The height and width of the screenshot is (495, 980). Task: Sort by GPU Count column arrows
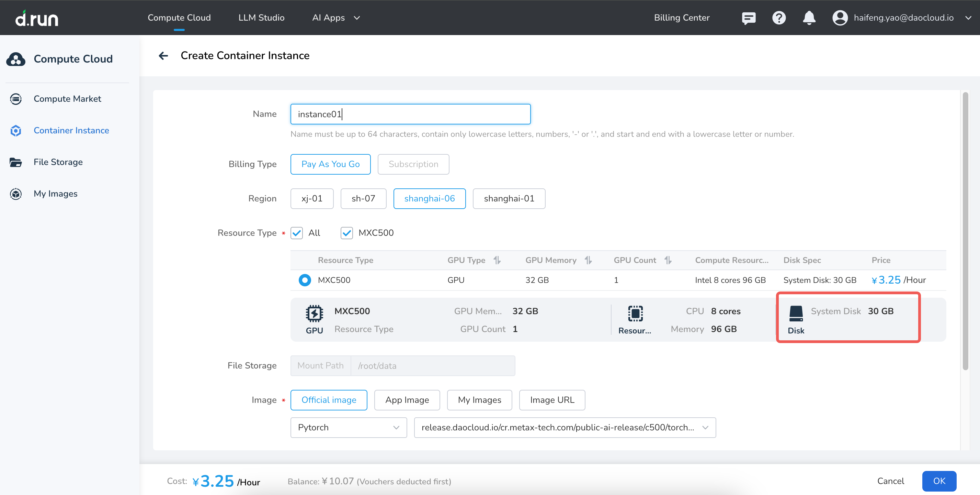668,260
